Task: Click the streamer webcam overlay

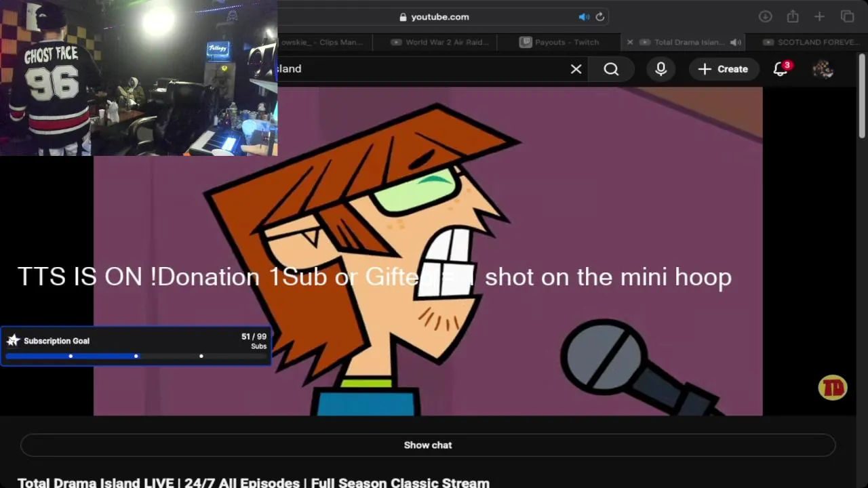Action: (x=138, y=78)
